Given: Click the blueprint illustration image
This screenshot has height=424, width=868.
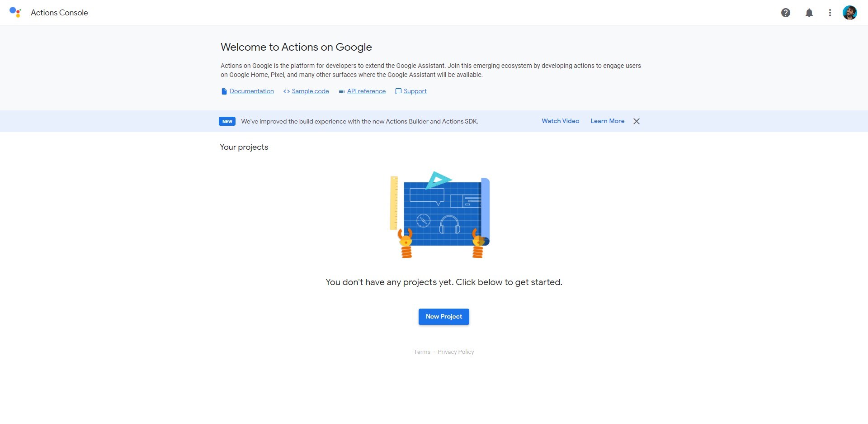Looking at the screenshot, I should 440,214.
